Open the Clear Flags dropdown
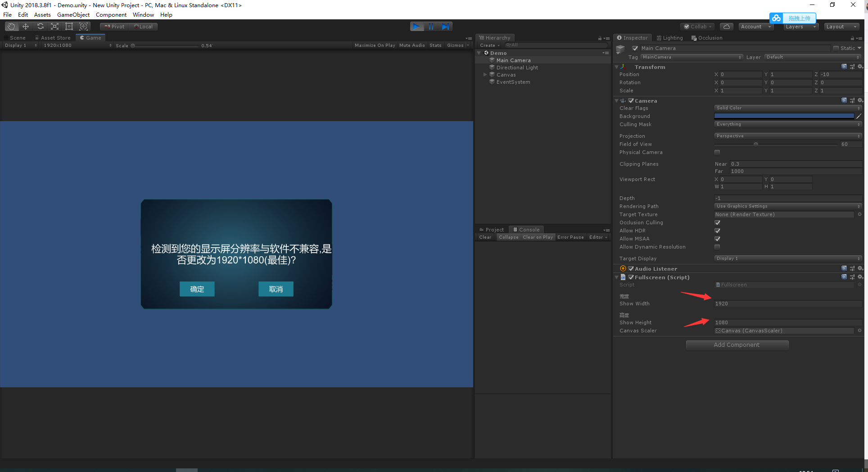 (x=787, y=108)
